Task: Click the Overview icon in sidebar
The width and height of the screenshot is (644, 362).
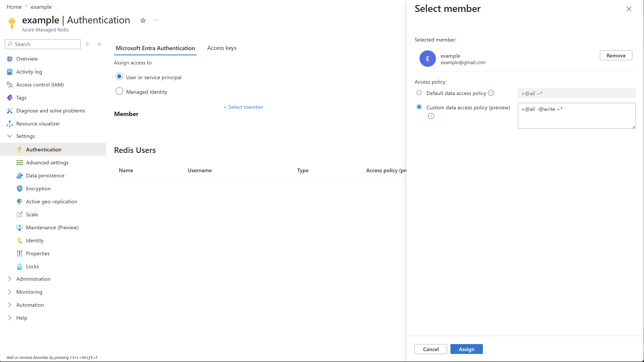Action: (10, 59)
